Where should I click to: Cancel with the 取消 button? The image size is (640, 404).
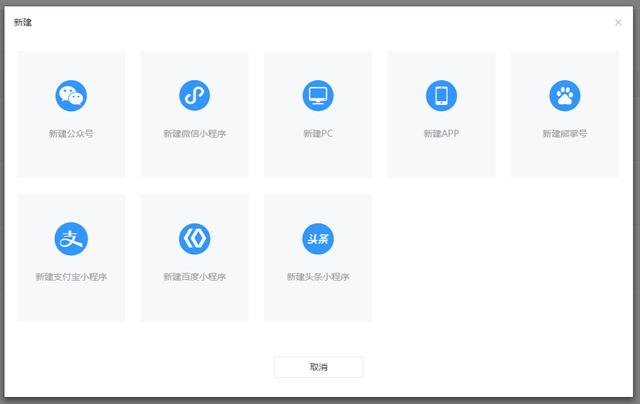click(x=318, y=367)
